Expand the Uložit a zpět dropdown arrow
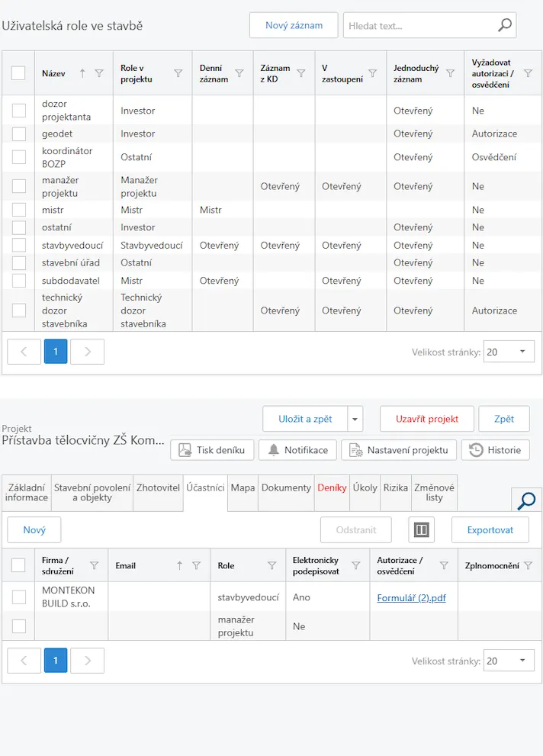543x756 pixels. click(355, 419)
